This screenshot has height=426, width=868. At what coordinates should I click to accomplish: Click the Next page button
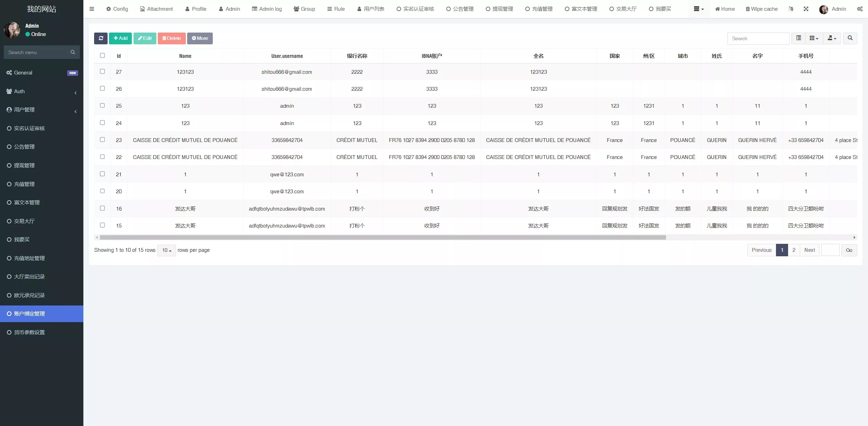point(809,249)
